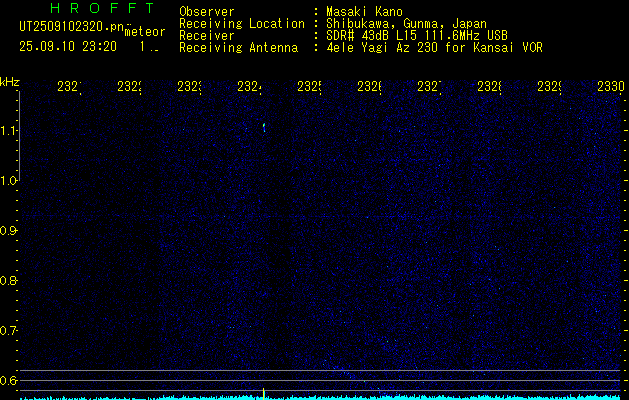Click the yellow spike in the bottom power trace

click(264, 394)
